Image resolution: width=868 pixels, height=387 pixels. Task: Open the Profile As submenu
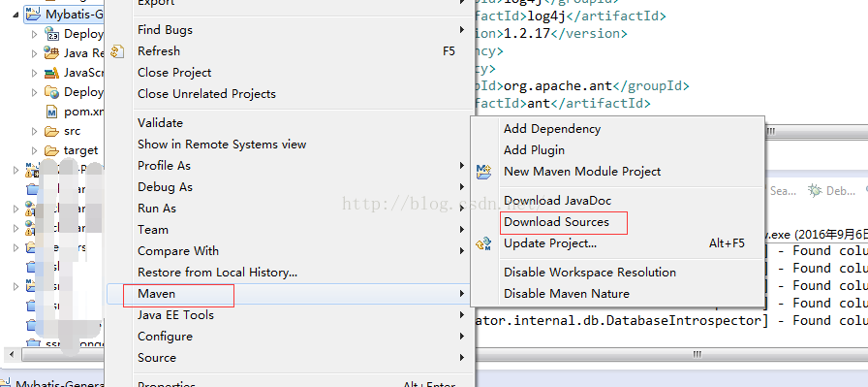290,166
